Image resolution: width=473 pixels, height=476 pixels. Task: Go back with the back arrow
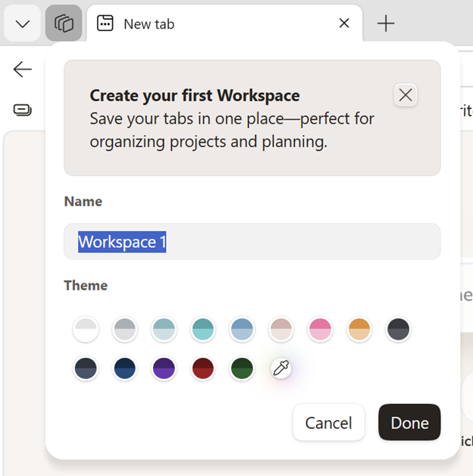tap(23, 69)
